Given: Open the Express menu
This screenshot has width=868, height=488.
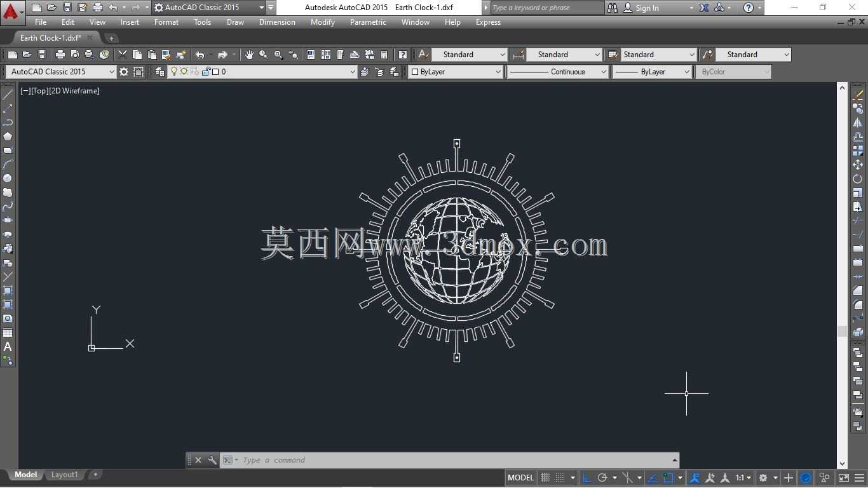Looking at the screenshot, I should pyautogui.click(x=488, y=22).
